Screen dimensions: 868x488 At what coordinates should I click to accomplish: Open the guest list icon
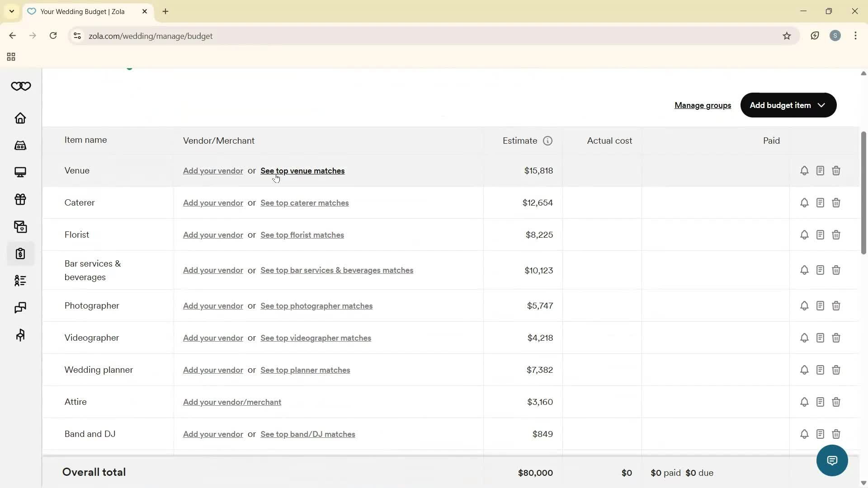point(20,281)
